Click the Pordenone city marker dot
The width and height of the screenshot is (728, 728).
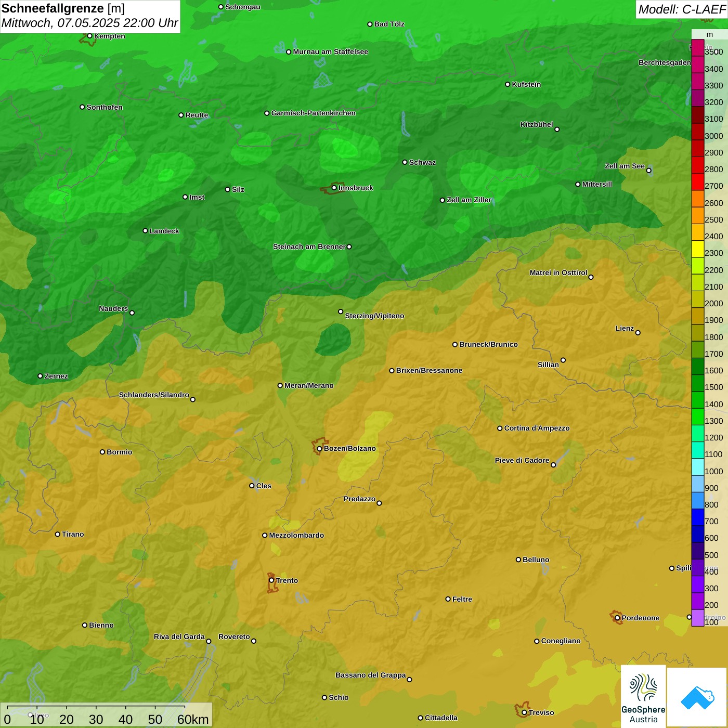tap(617, 618)
